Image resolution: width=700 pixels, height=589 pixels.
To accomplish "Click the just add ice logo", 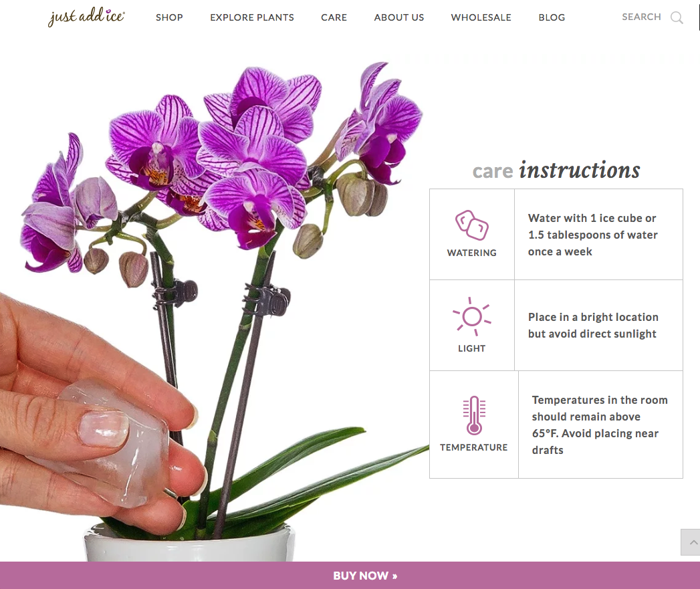I will pyautogui.click(x=87, y=17).
